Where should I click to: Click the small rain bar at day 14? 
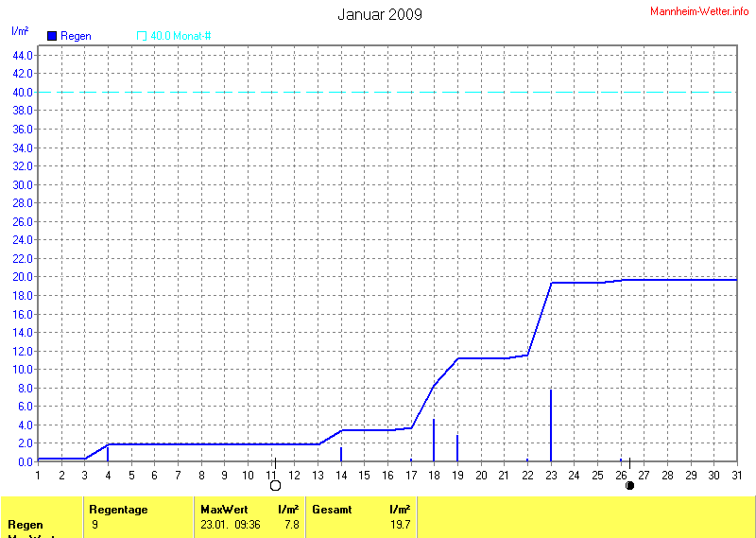tap(341, 455)
